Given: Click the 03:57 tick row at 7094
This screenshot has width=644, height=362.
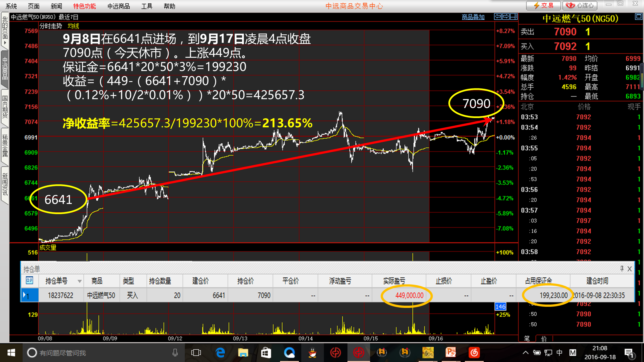Looking at the screenshot, I should coord(581,210).
